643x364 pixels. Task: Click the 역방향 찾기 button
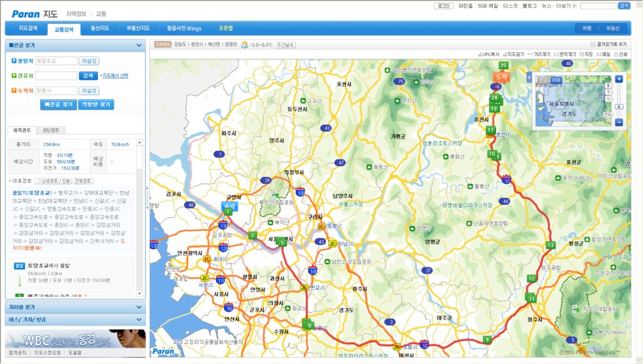pyautogui.click(x=96, y=105)
